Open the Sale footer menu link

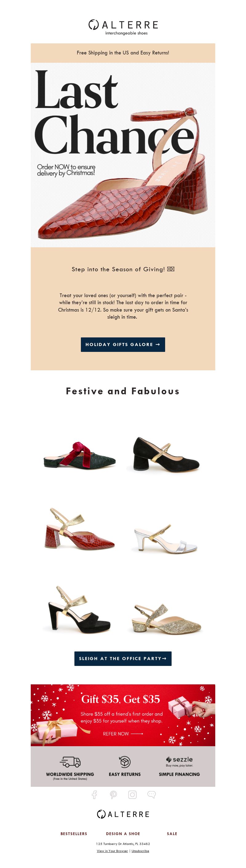click(x=172, y=834)
